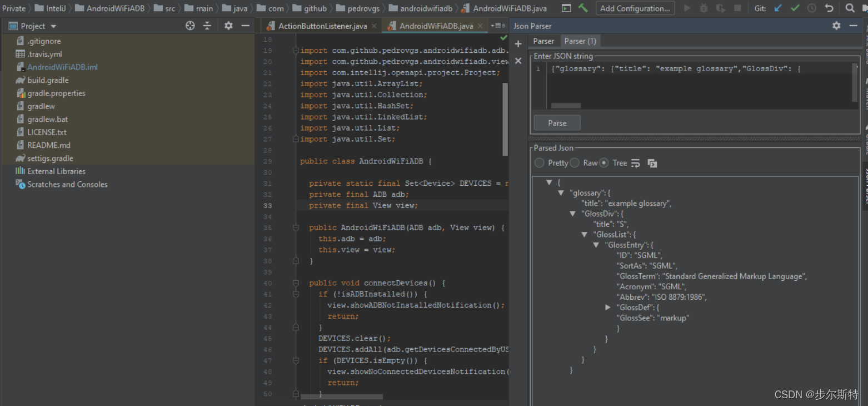Click the Parse button
Viewport: 868px width, 406px height.
(557, 123)
